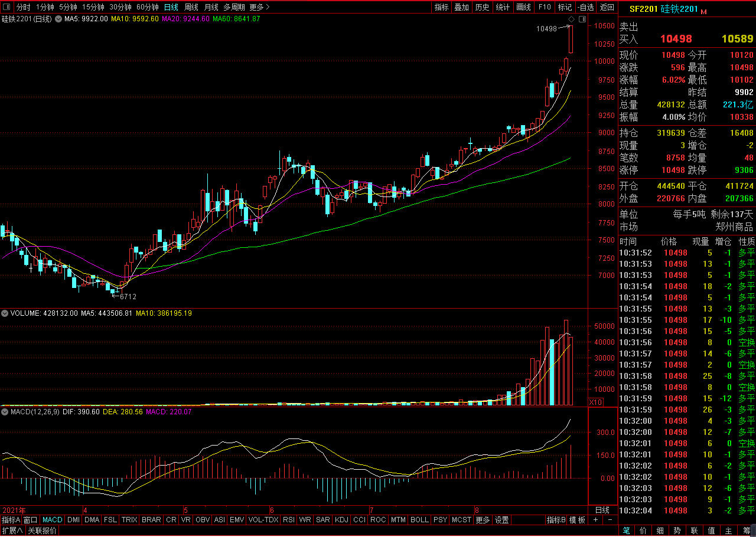
Task: Zoom out with the minus button
Action: coord(610,520)
